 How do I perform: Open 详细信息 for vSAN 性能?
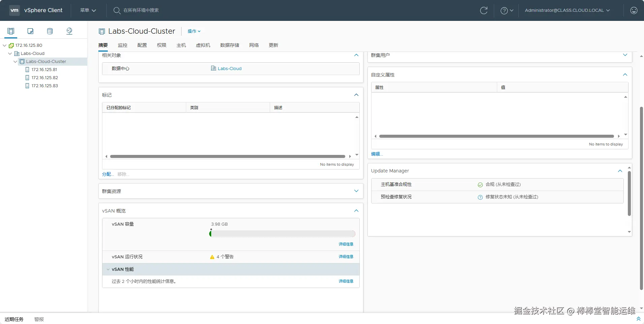pos(346,281)
